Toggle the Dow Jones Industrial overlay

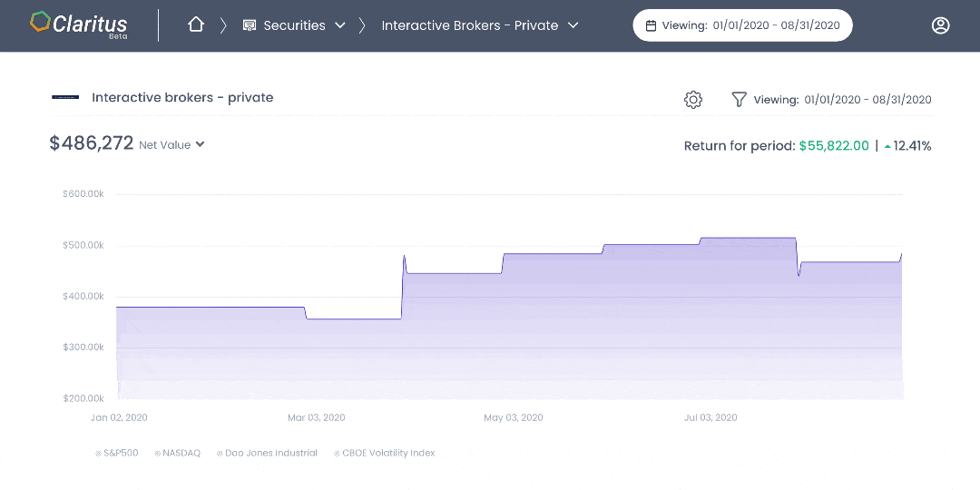point(267,453)
